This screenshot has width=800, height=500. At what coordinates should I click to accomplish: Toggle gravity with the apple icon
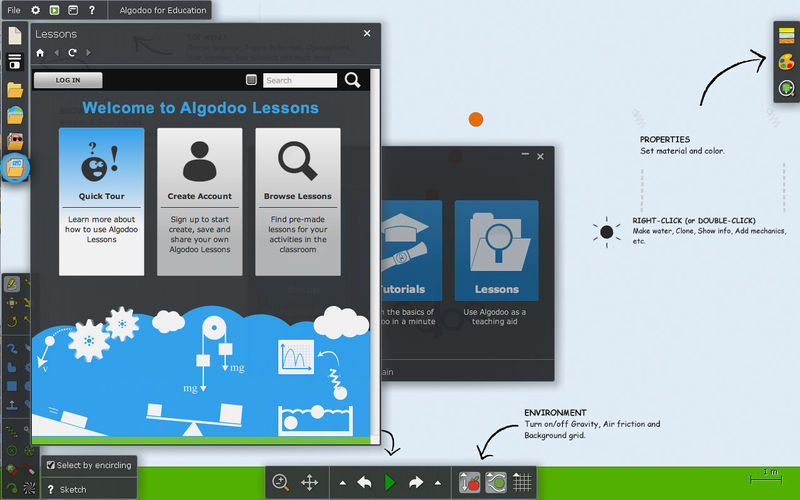pyautogui.click(x=469, y=482)
